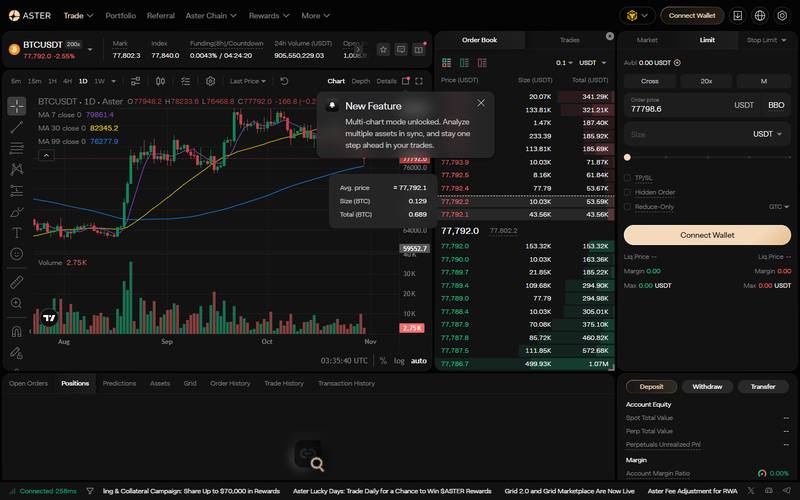
Task: Open the GTC time-in-force dropdown
Action: [779, 207]
